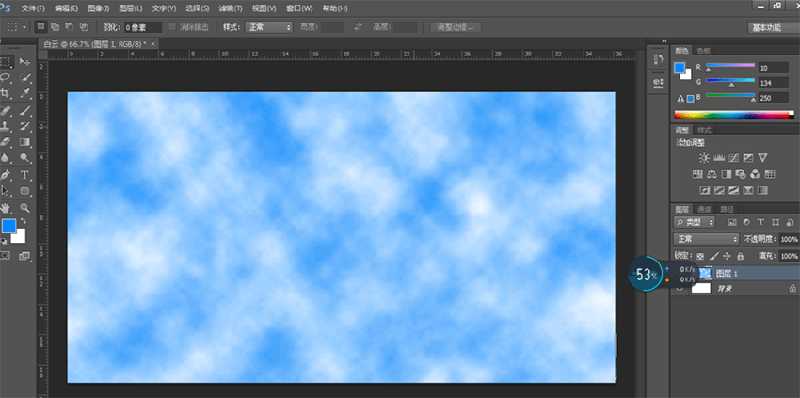The image size is (800, 398).
Task: Select the Magic Wand tool
Action: (x=25, y=78)
